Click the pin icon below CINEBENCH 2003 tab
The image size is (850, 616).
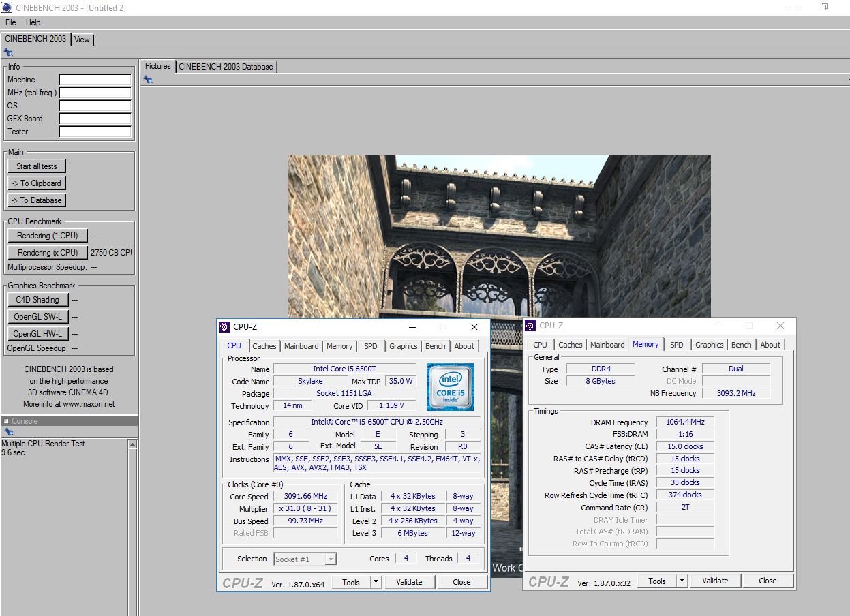[x=8, y=52]
